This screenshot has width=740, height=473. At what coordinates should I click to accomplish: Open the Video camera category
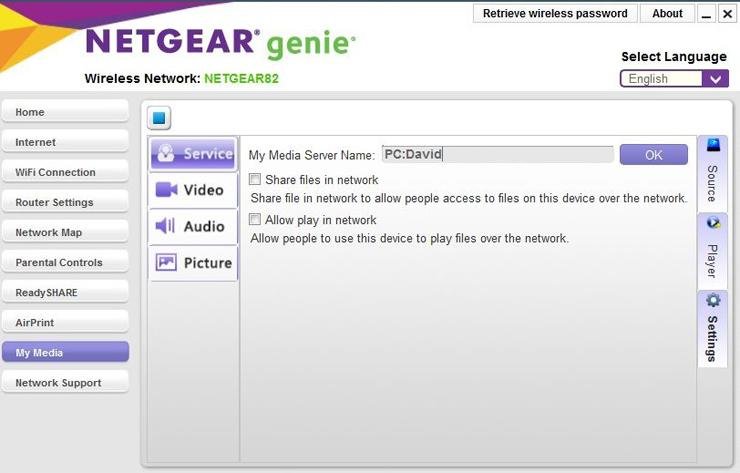point(194,190)
